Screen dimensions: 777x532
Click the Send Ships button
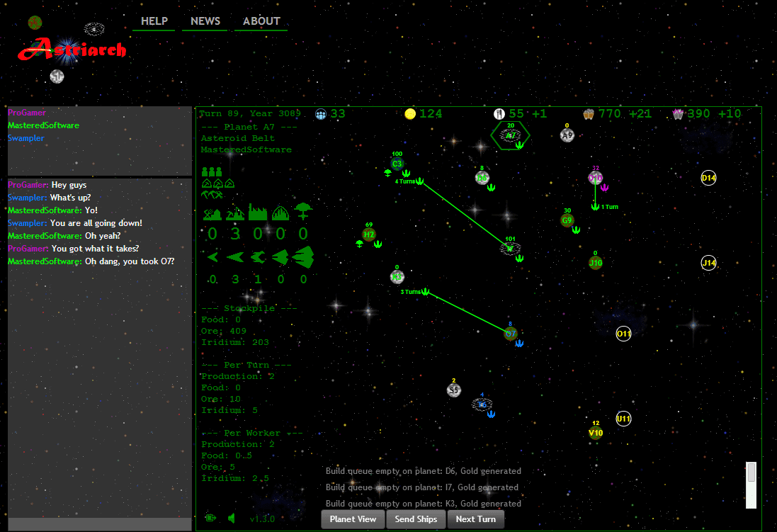(x=416, y=519)
